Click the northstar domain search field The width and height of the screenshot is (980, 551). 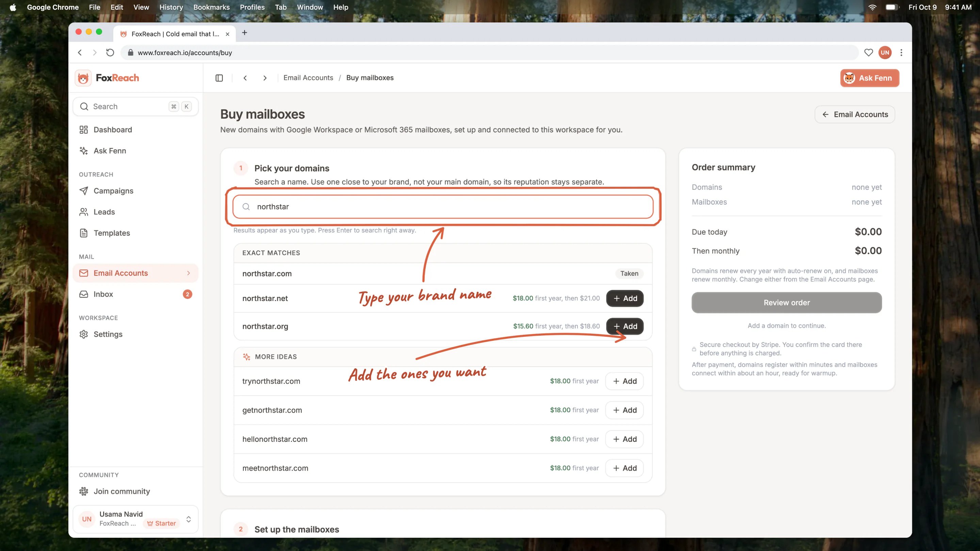click(x=443, y=206)
